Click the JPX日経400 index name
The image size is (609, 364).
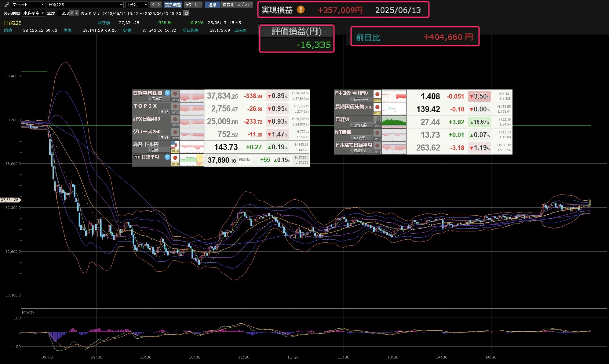click(x=147, y=119)
